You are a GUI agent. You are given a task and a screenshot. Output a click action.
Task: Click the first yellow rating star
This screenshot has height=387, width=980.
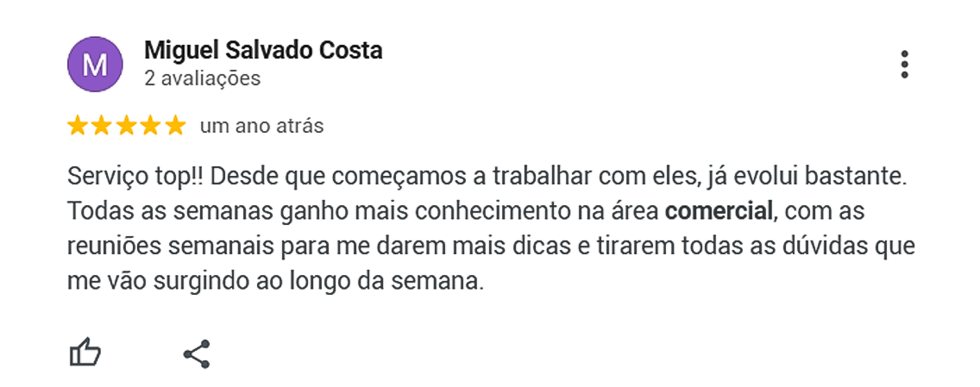click(78, 126)
